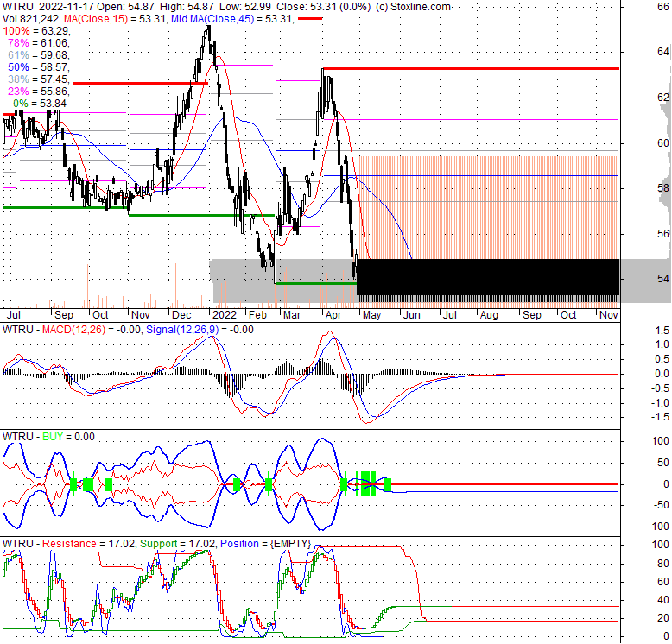Click the Signal(12,26,9) = -0.00 legend

(x=200, y=330)
